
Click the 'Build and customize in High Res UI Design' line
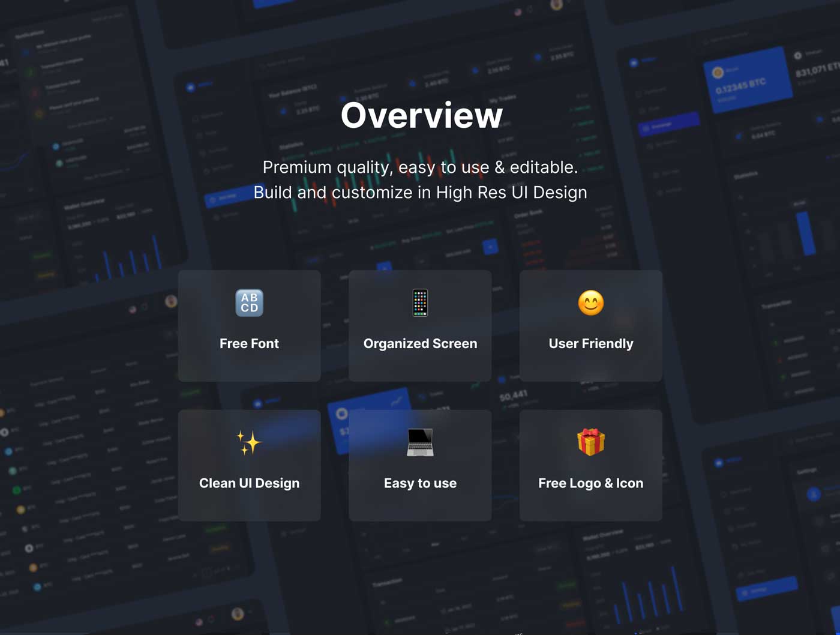pos(420,193)
